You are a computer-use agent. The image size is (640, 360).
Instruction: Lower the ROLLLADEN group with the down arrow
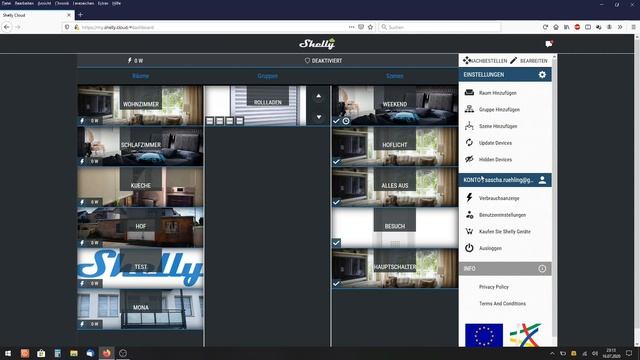point(319,117)
